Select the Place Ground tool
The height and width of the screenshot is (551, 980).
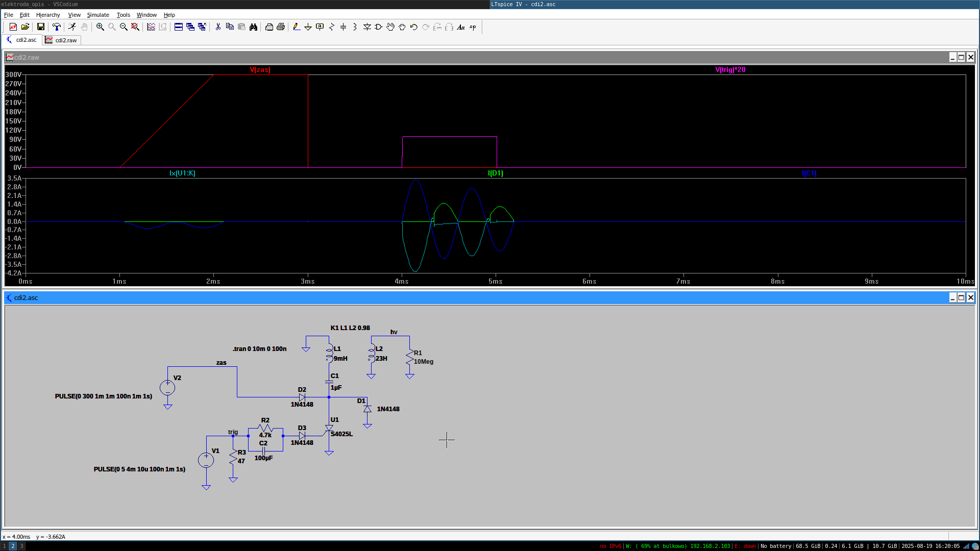click(308, 27)
